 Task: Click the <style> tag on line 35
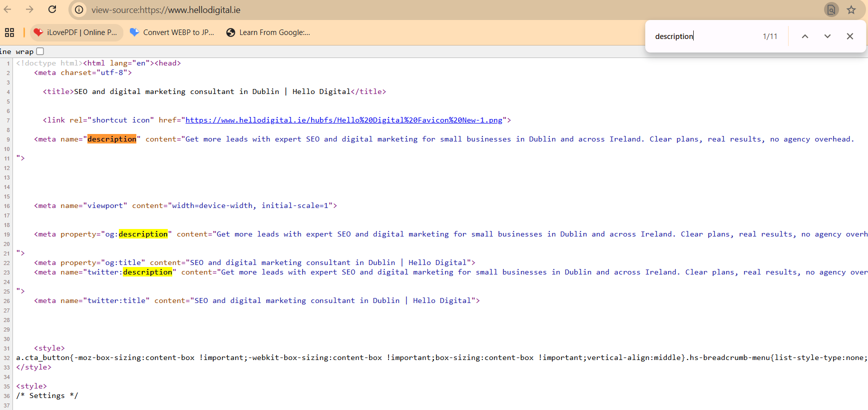(31, 386)
